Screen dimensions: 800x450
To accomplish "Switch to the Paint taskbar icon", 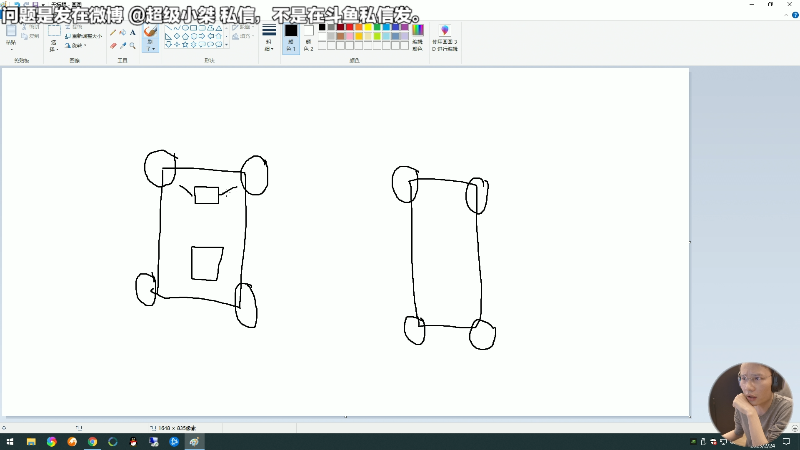I will coord(194,442).
